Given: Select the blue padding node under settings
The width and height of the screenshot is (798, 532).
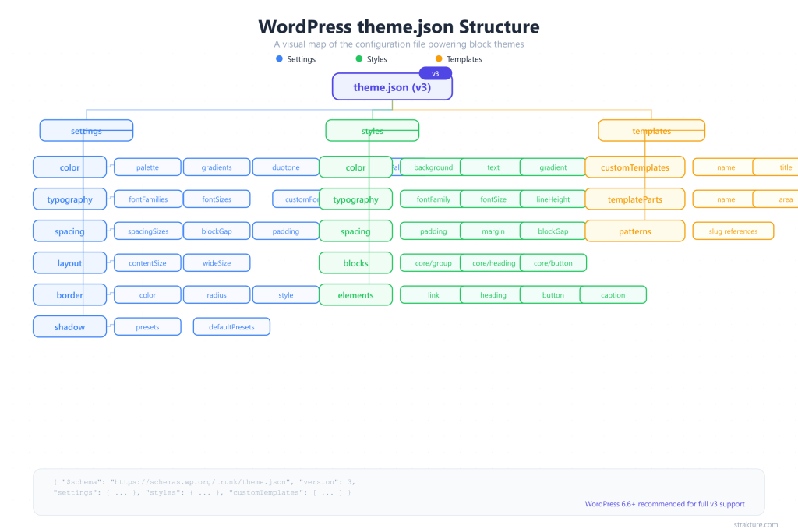Looking at the screenshot, I should [x=285, y=231].
